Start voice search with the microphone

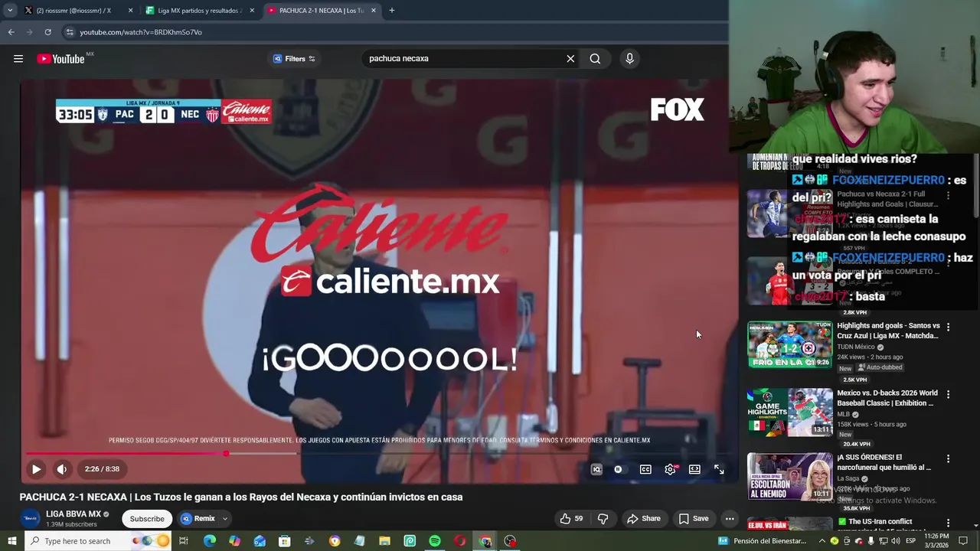[629, 59]
